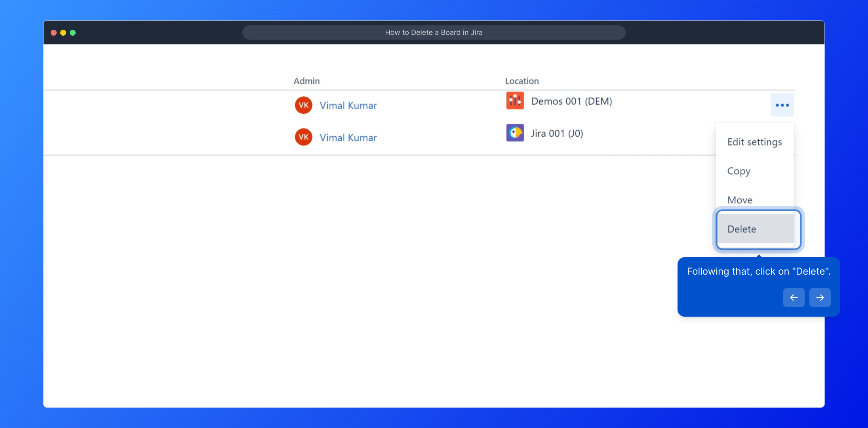
Task: Click the left arrow previous-step button
Action: point(794,298)
